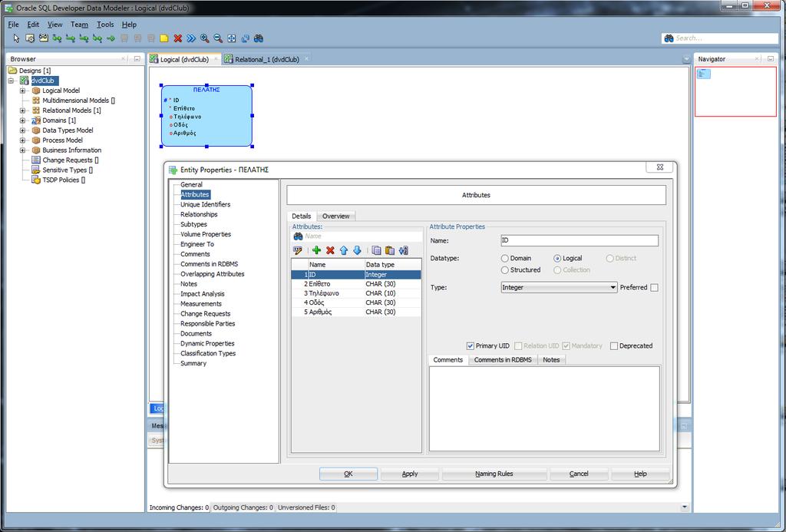Click the New View toolbar icon
This screenshot has height=532, width=786.
pos(44,38)
